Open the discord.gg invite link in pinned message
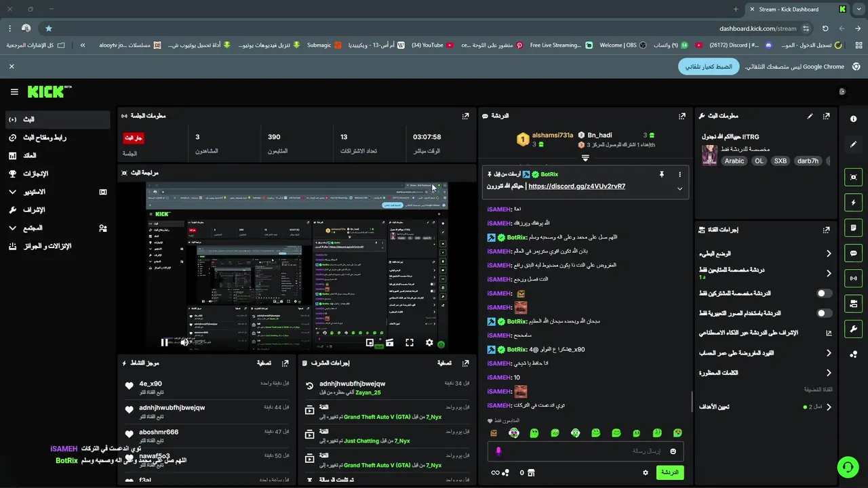 [x=576, y=186]
